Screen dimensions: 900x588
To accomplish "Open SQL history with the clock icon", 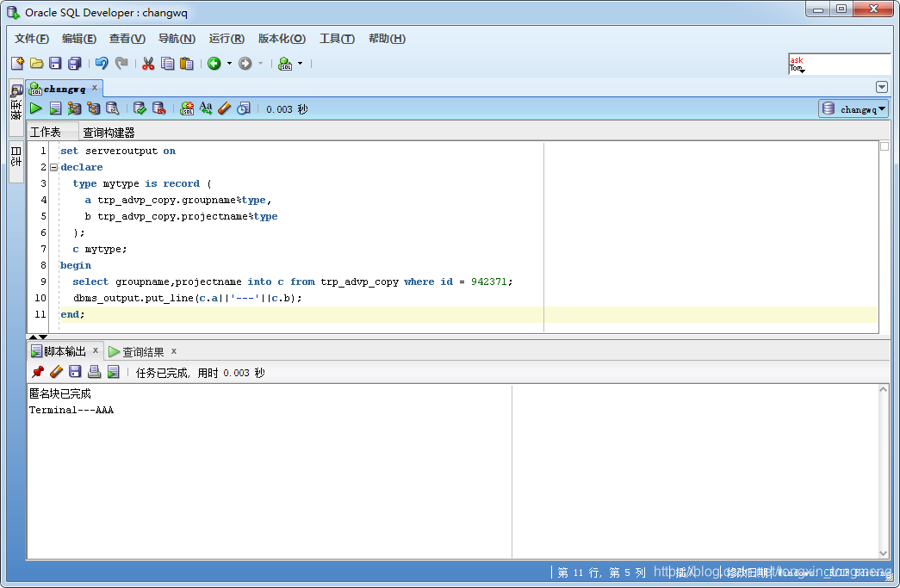I will coord(244,108).
